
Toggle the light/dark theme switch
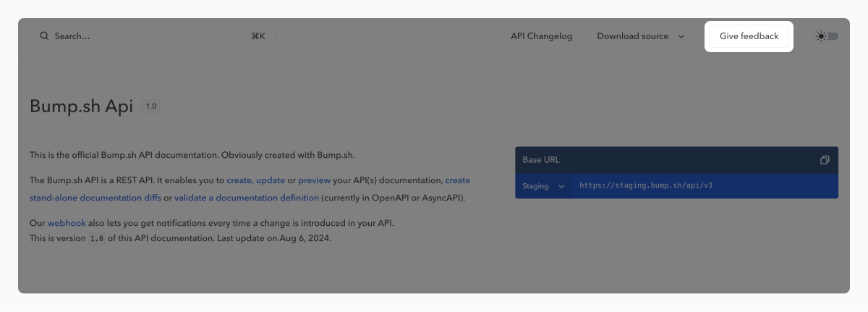(827, 36)
